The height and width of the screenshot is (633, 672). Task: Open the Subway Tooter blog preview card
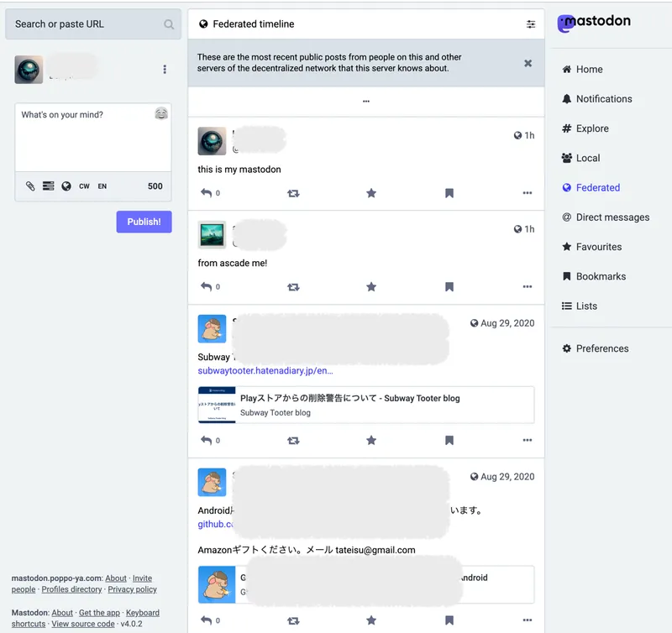click(366, 405)
